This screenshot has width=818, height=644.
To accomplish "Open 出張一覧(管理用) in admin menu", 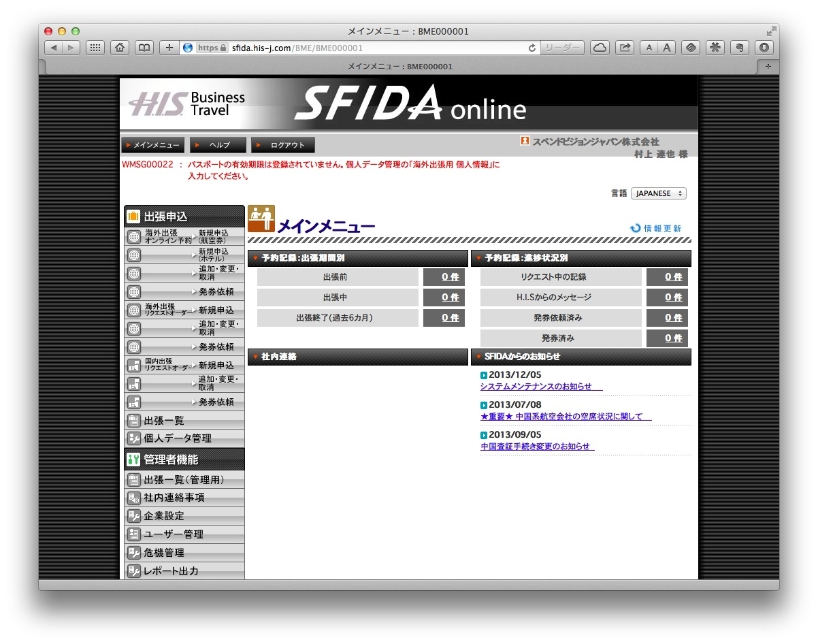I will pos(184,480).
